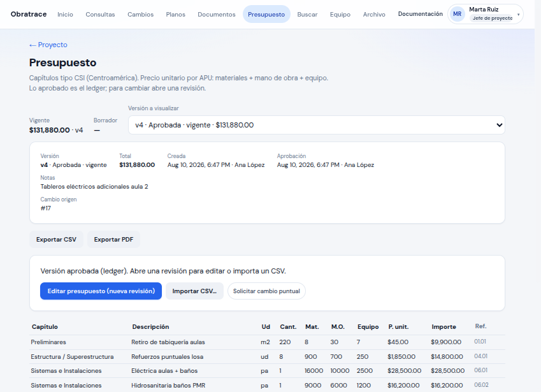Click the Importe column header
Image resolution: width=541 pixels, height=392 pixels.
[444, 327]
